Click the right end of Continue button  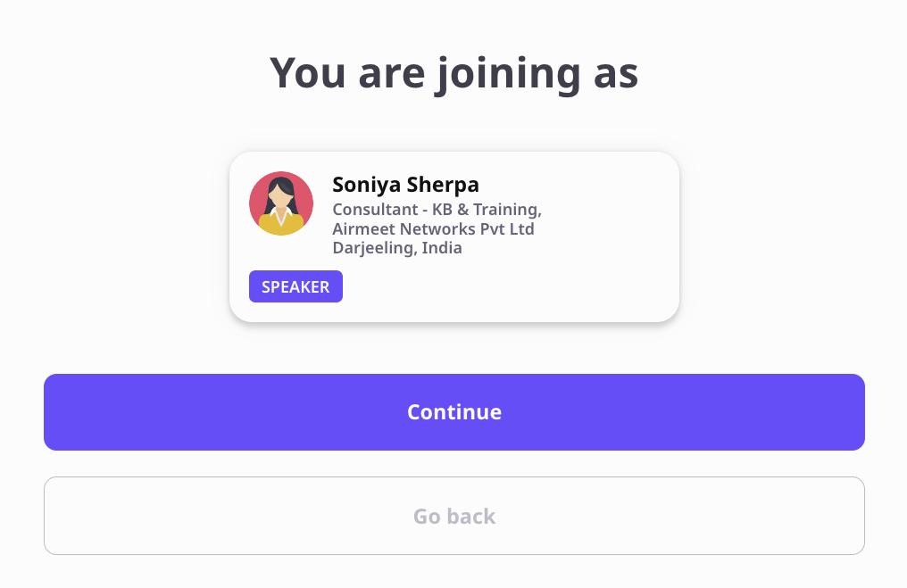point(857,411)
